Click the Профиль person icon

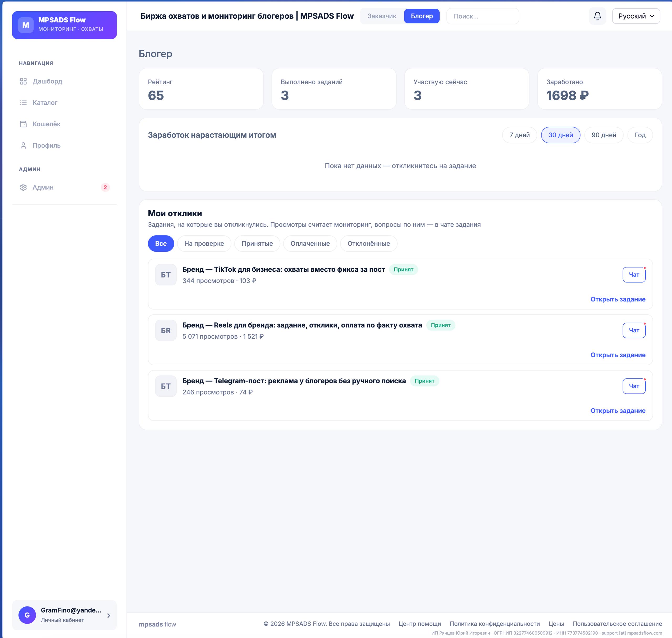(x=23, y=145)
